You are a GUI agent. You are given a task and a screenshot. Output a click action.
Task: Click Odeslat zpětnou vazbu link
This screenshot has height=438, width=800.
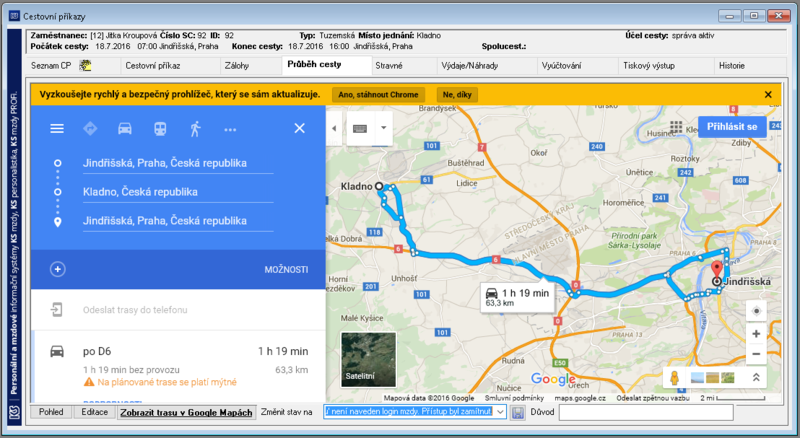[653, 398]
